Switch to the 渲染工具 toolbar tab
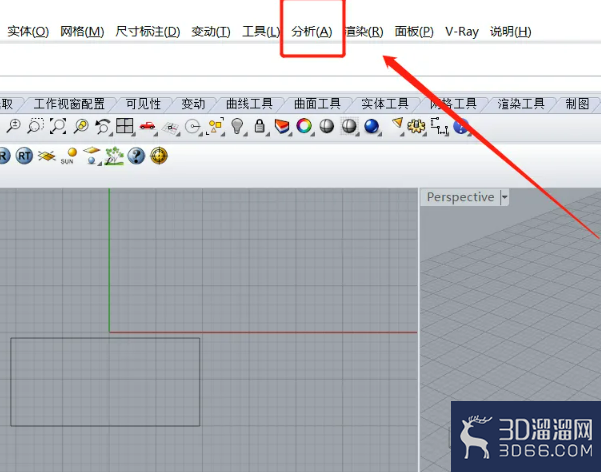The width and height of the screenshot is (601, 472). click(521, 104)
